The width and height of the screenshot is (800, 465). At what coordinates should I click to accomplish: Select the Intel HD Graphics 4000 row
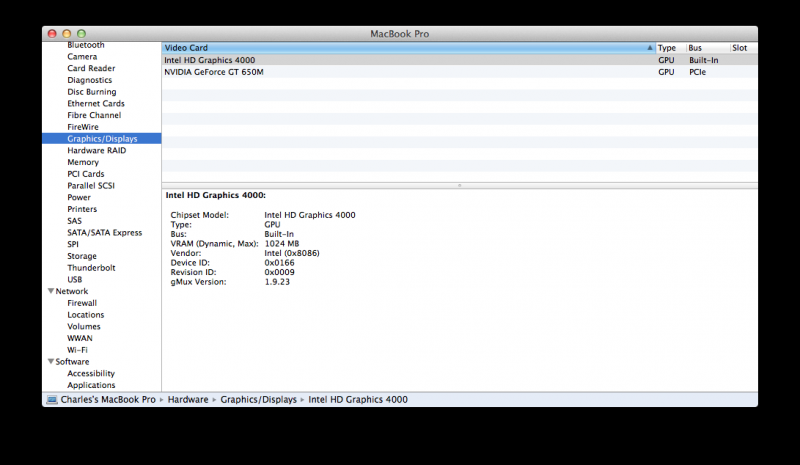(460, 60)
